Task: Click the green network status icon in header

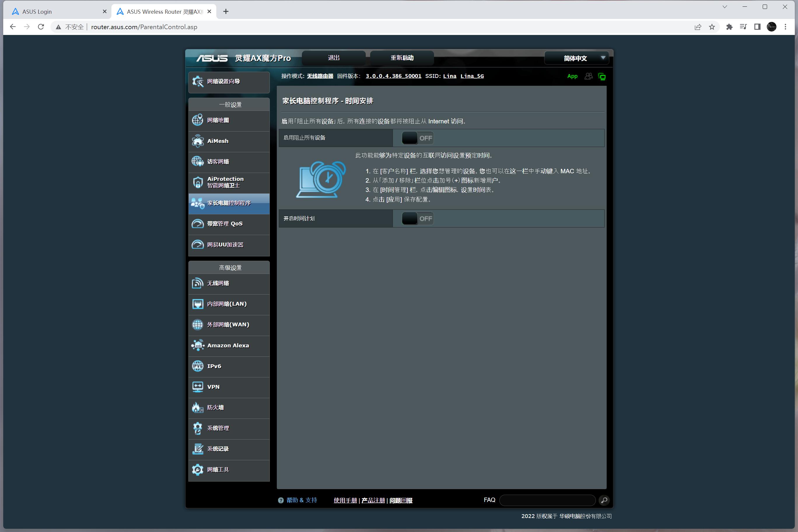Action: (x=602, y=77)
